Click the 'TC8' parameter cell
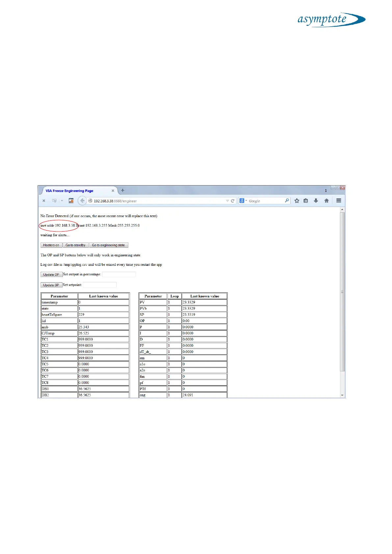 tap(59, 383)
